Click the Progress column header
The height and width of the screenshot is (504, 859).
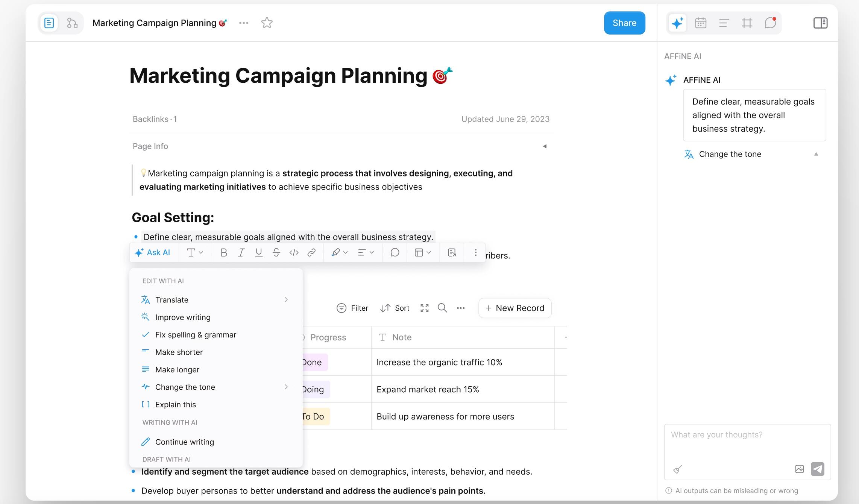pos(337,337)
